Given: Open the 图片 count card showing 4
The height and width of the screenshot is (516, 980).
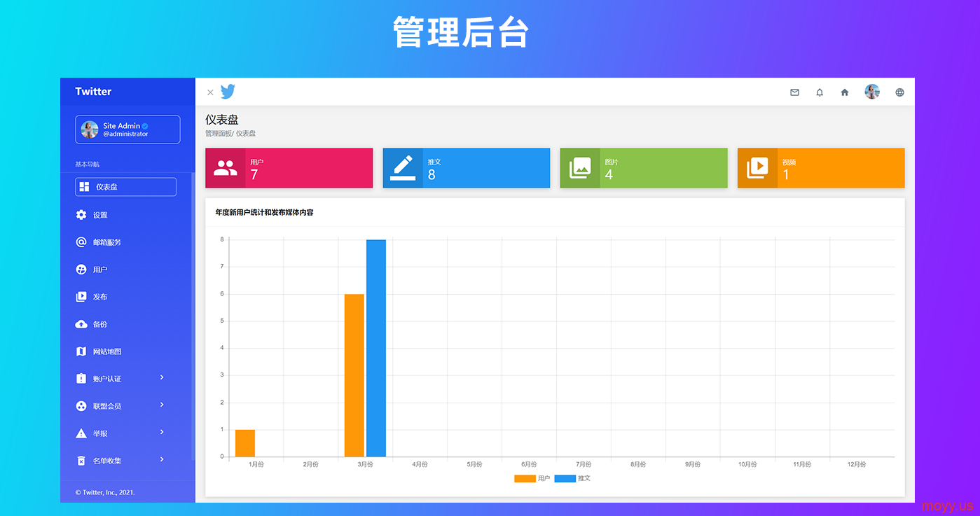Looking at the screenshot, I should pos(644,168).
